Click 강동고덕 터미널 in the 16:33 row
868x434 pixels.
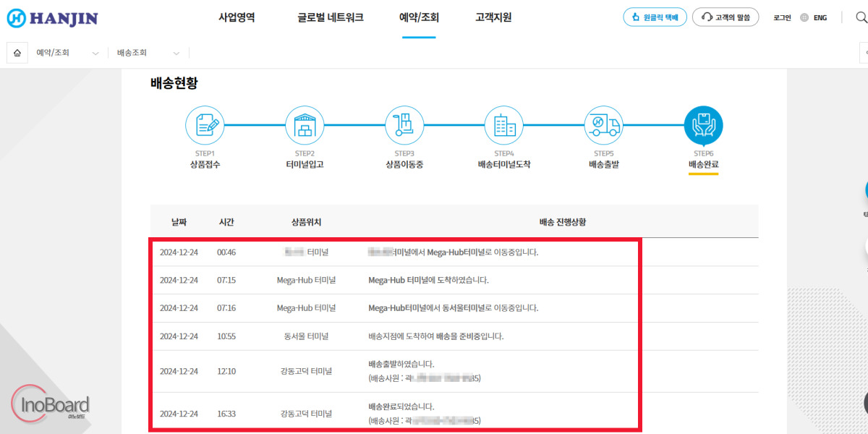[306, 414]
